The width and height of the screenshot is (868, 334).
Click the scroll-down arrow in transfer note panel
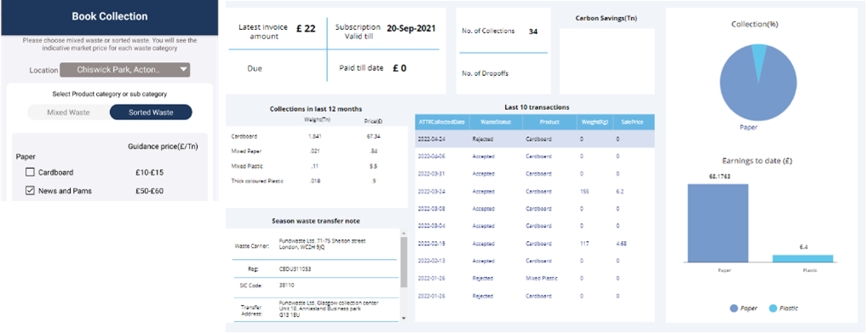[x=403, y=318]
